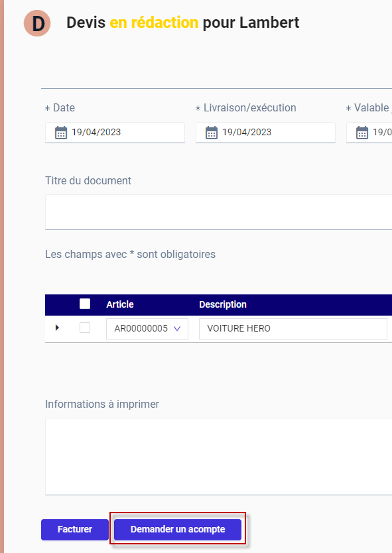Open the AR00000005 article dropdown
The image size is (392, 553).
[x=147, y=329]
